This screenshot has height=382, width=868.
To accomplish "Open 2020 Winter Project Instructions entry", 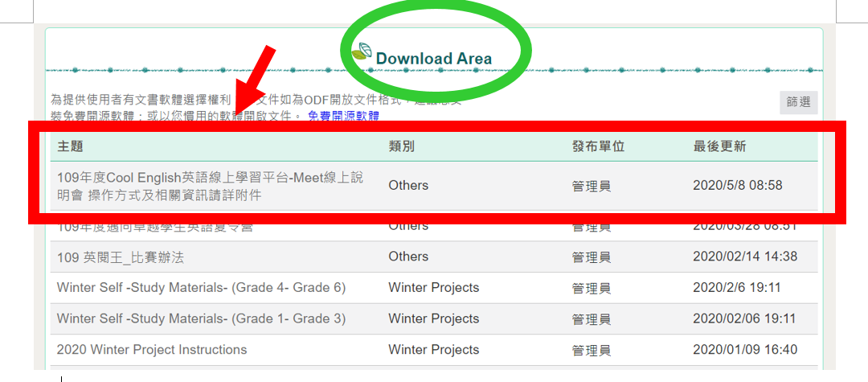I will (x=152, y=350).
